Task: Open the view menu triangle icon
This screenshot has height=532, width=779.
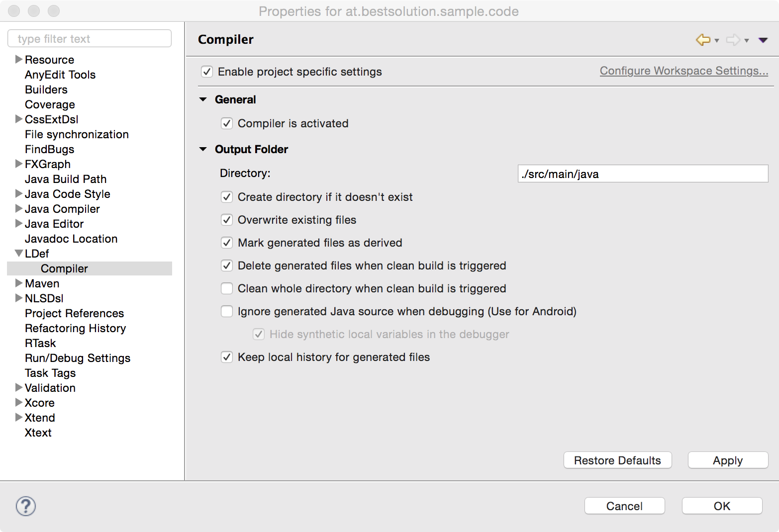Action: (763, 40)
